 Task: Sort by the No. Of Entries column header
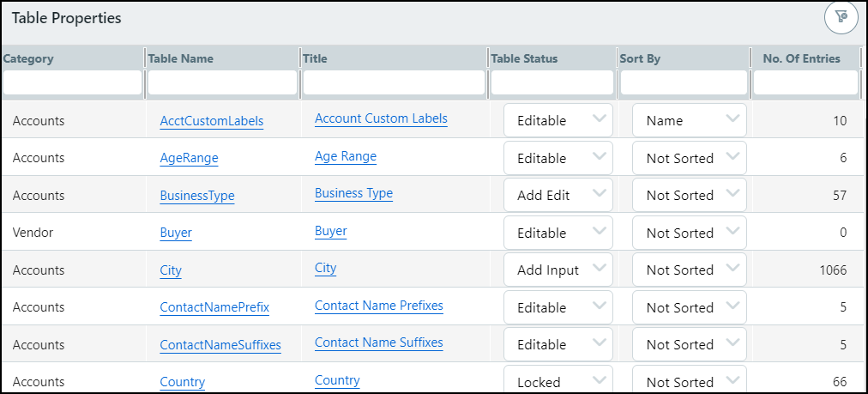(x=801, y=58)
